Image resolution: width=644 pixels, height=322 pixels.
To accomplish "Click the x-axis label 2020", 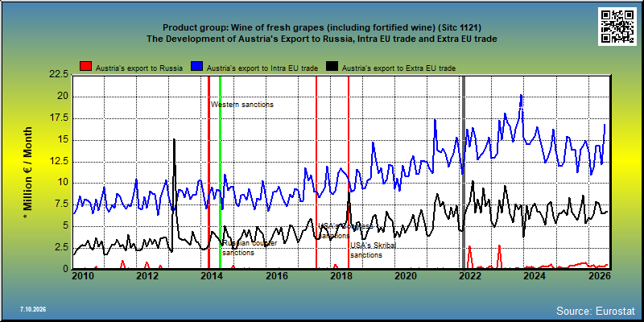I will click(x=405, y=276).
